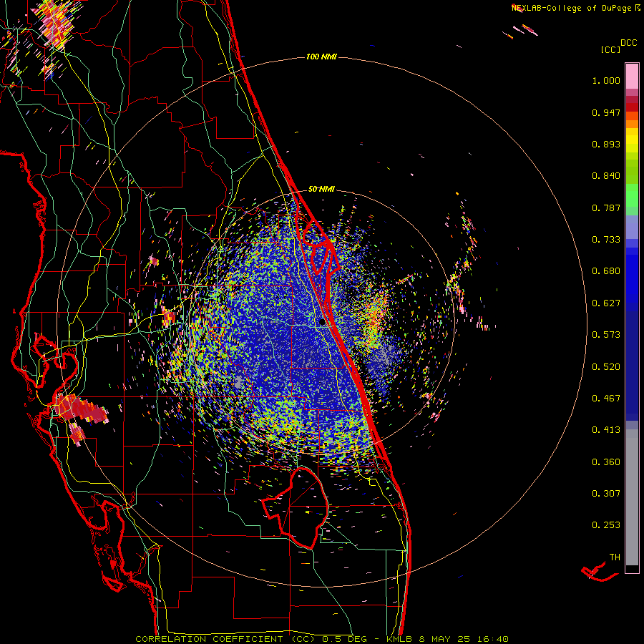This screenshot has height=644, width=644.
Task: Select the 0.253 scale value
Action: (x=606, y=525)
